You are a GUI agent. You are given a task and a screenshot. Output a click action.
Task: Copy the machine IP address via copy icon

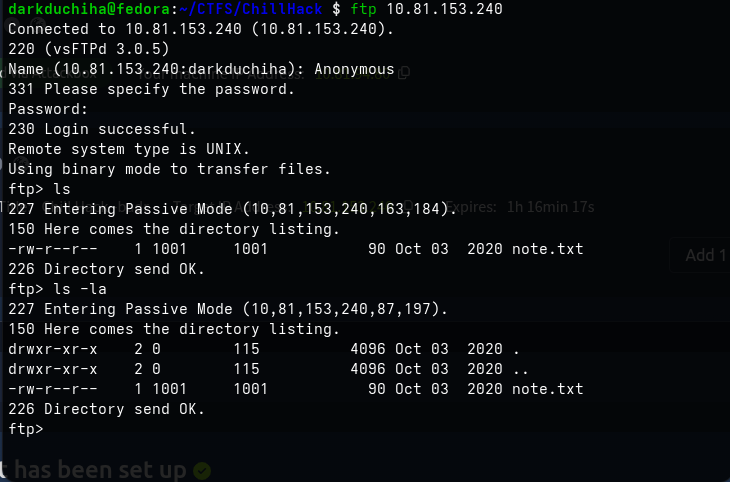[x=404, y=72]
